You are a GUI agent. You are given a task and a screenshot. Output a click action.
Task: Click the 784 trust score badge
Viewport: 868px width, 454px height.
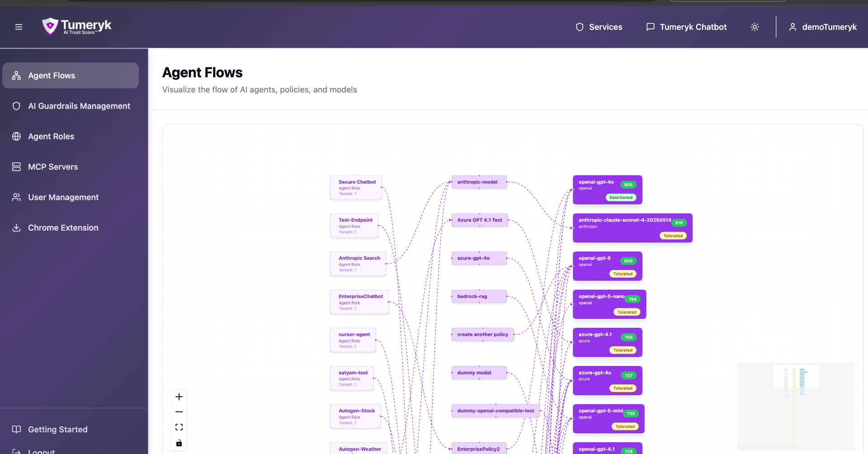pos(632,299)
